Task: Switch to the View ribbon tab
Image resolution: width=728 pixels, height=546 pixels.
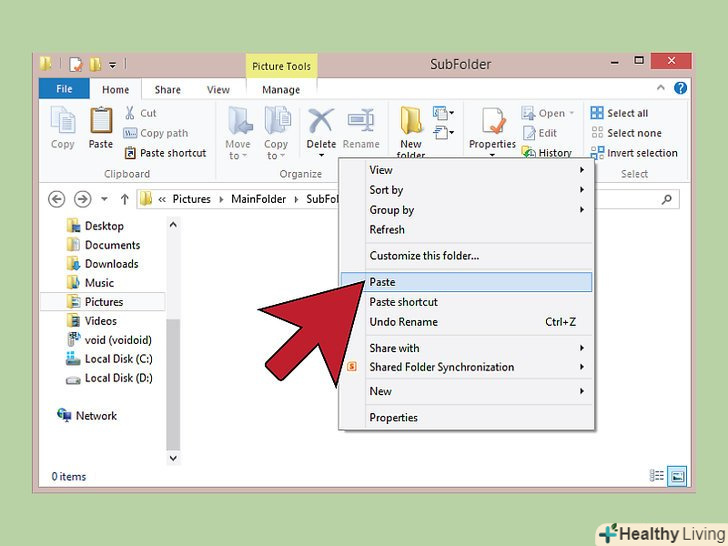Action: (218, 90)
